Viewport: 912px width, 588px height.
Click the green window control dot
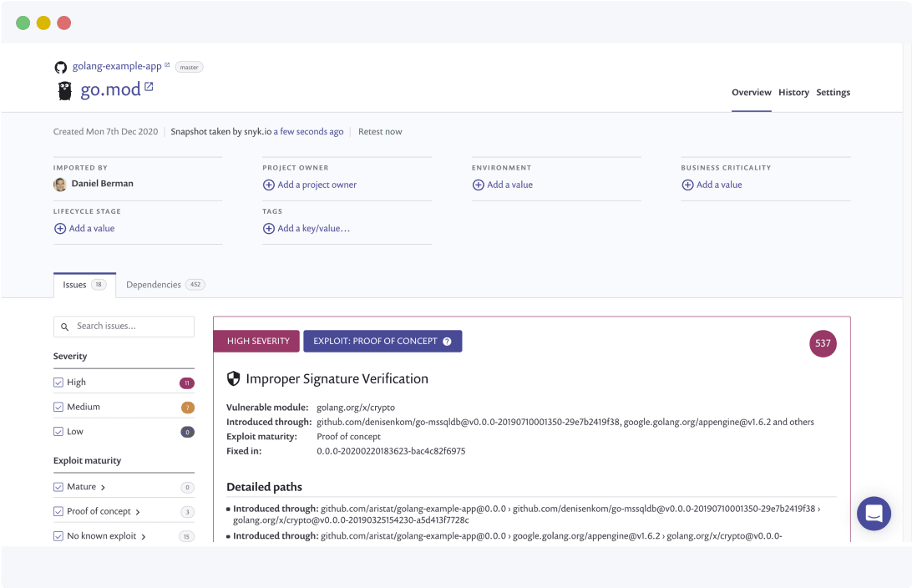pos(23,23)
